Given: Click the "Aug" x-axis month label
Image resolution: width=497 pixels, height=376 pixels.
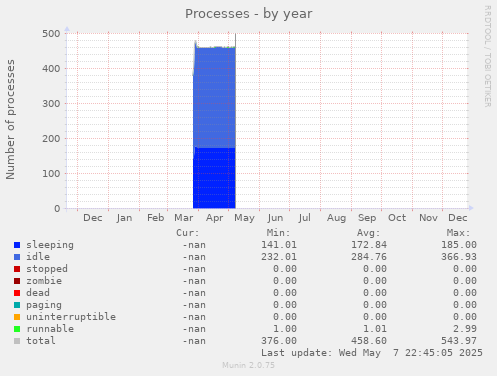Looking at the screenshot, I should (x=336, y=218).
